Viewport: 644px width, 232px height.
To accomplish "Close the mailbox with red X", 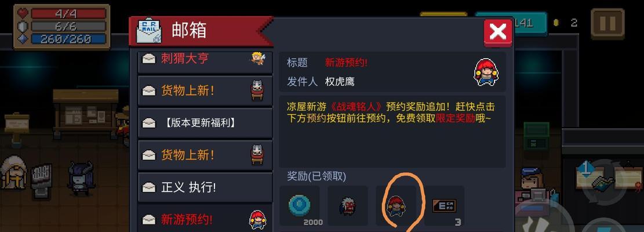I will (x=497, y=32).
